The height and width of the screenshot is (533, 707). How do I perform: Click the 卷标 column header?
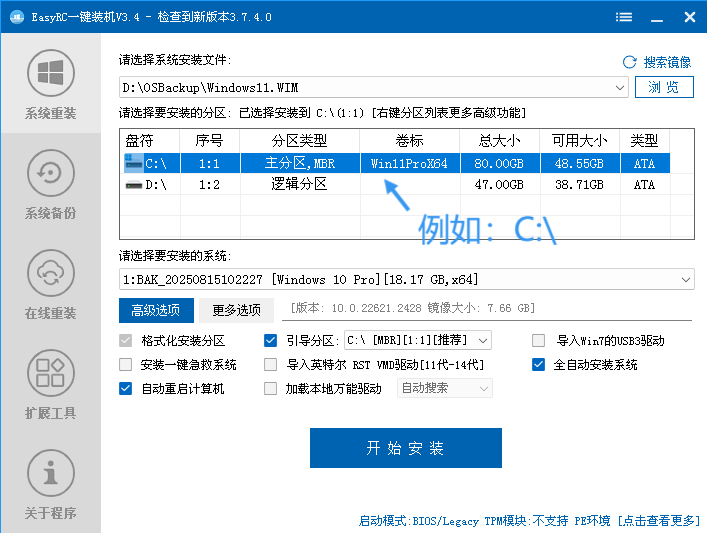click(x=409, y=141)
